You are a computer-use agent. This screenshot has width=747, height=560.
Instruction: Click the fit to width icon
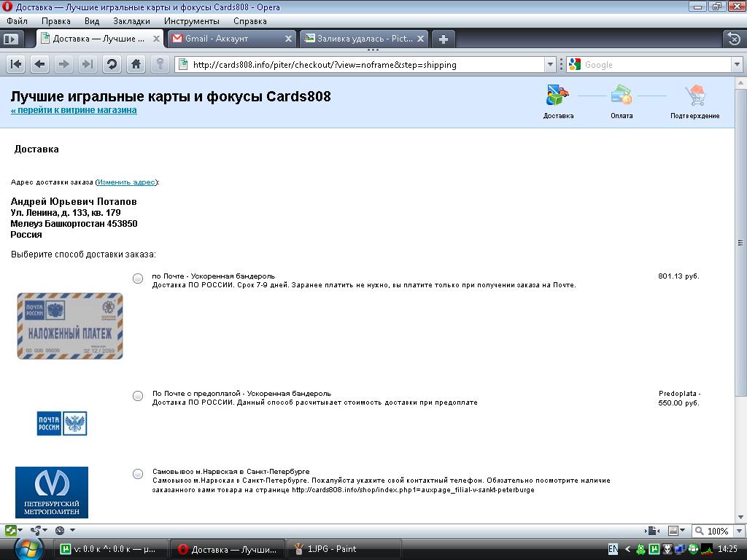pyautogui.click(x=652, y=531)
